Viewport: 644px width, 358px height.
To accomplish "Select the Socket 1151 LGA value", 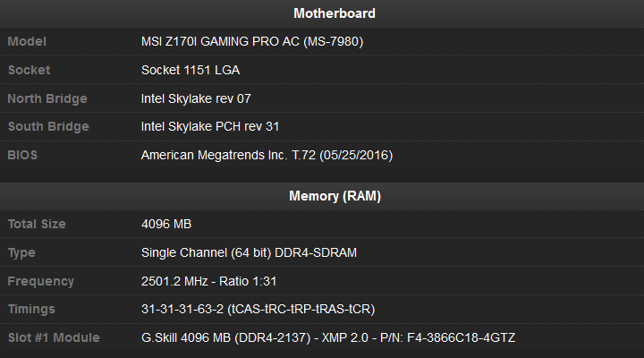I will (191, 70).
